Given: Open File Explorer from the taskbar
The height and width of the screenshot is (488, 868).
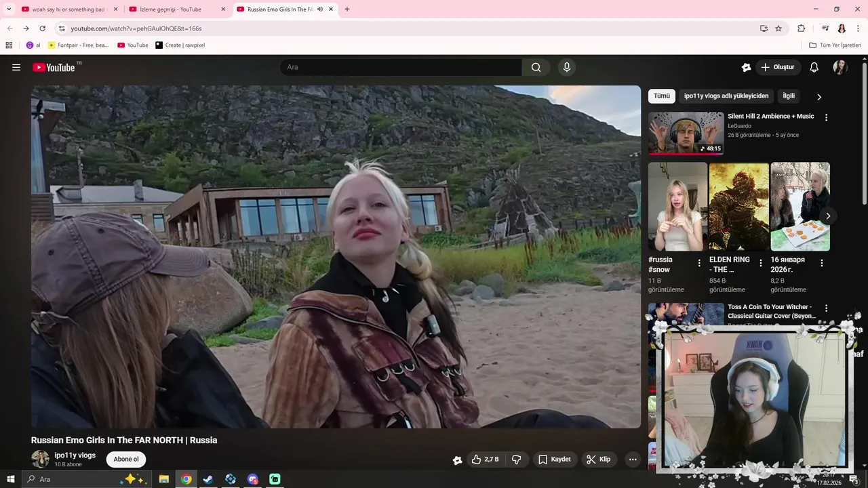Looking at the screenshot, I should (x=163, y=479).
